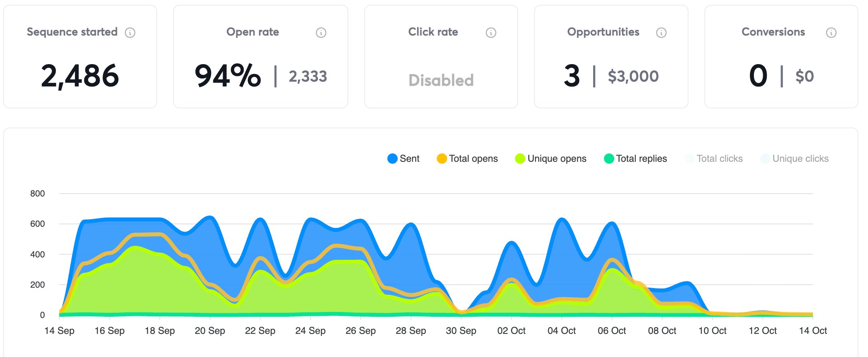The image size is (868, 357).
Task: Click the Open rate info icon
Action: pyautogui.click(x=321, y=33)
